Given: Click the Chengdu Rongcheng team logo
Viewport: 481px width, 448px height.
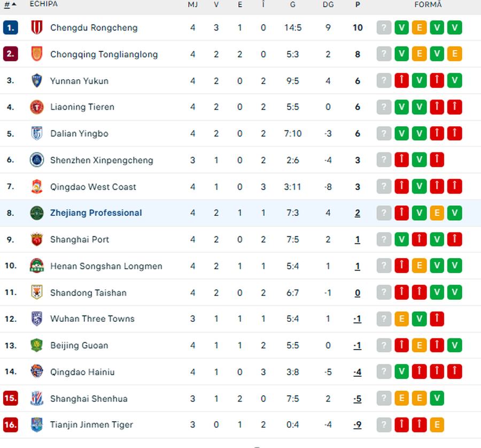Looking at the screenshot, I should (36, 28).
